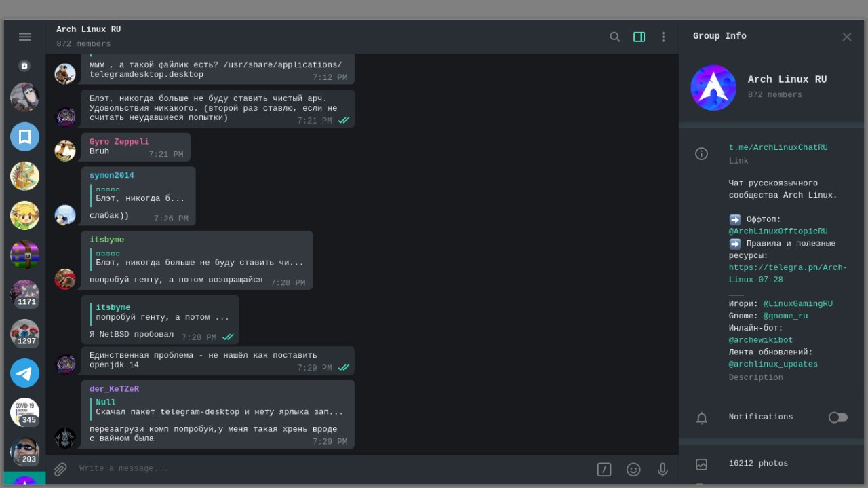Open chat with 1297 unread messages
The height and width of the screenshot is (488, 868).
pyautogui.click(x=24, y=333)
